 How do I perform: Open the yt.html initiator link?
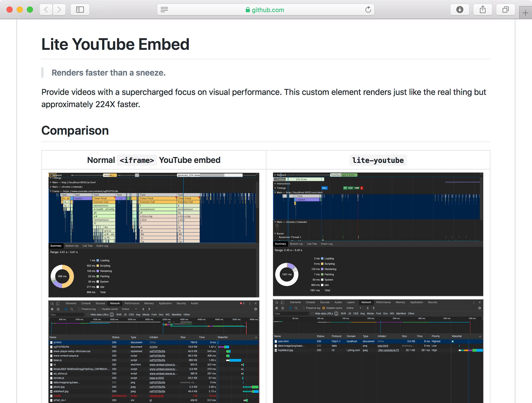point(153,347)
